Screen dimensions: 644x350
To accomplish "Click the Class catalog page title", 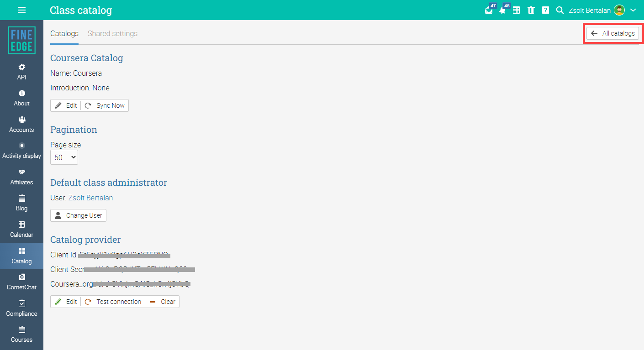I will (81, 10).
